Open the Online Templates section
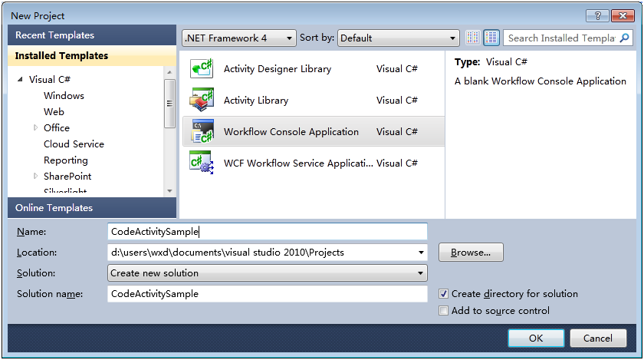The image size is (644, 360). click(x=92, y=208)
